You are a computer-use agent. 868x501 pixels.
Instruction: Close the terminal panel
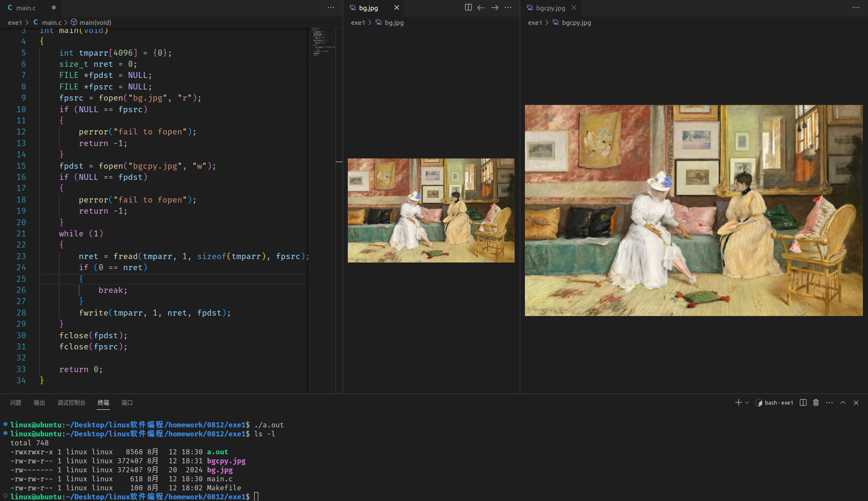pyautogui.click(x=856, y=403)
